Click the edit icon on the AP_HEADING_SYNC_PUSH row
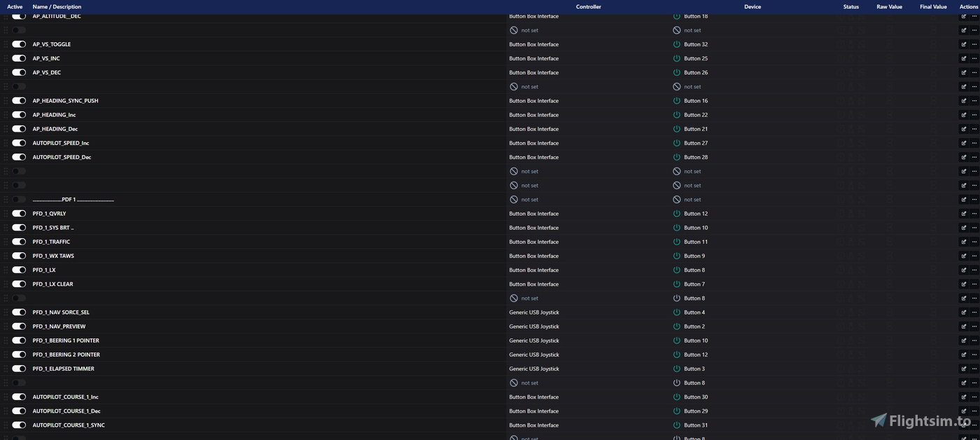The height and width of the screenshot is (440, 980). click(x=963, y=101)
